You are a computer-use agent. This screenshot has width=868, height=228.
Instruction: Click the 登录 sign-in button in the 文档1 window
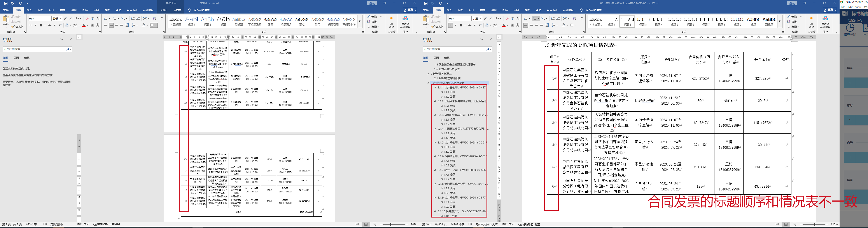pos(372,3)
